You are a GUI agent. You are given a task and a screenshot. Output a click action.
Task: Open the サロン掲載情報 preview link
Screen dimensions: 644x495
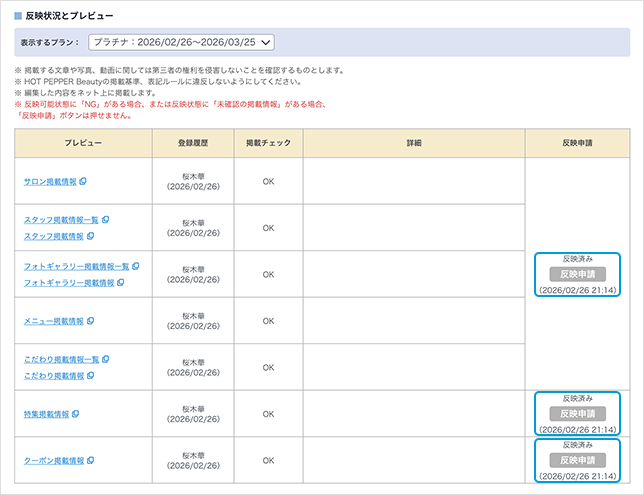coord(50,181)
